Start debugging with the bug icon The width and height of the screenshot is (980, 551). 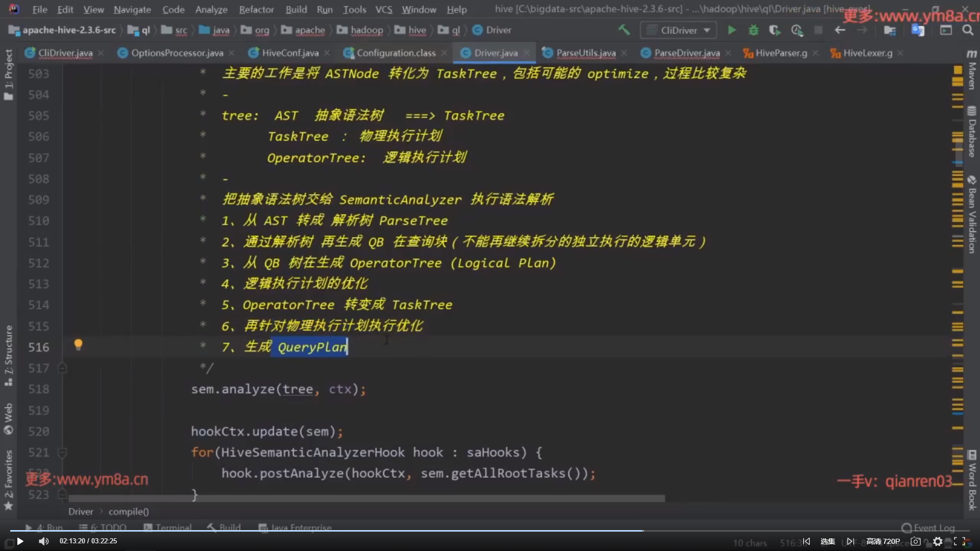tap(753, 30)
